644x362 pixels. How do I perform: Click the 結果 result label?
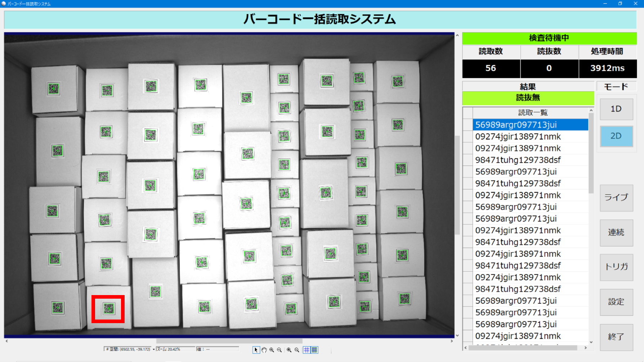(528, 87)
